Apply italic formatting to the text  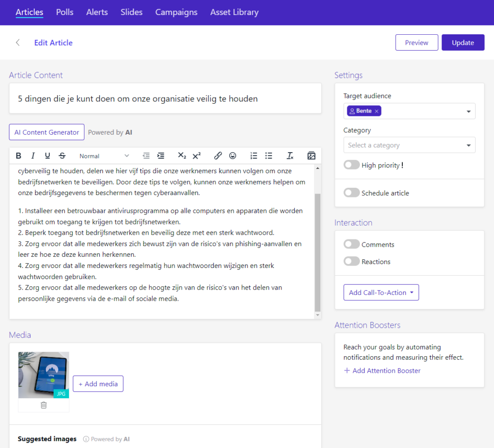(33, 155)
